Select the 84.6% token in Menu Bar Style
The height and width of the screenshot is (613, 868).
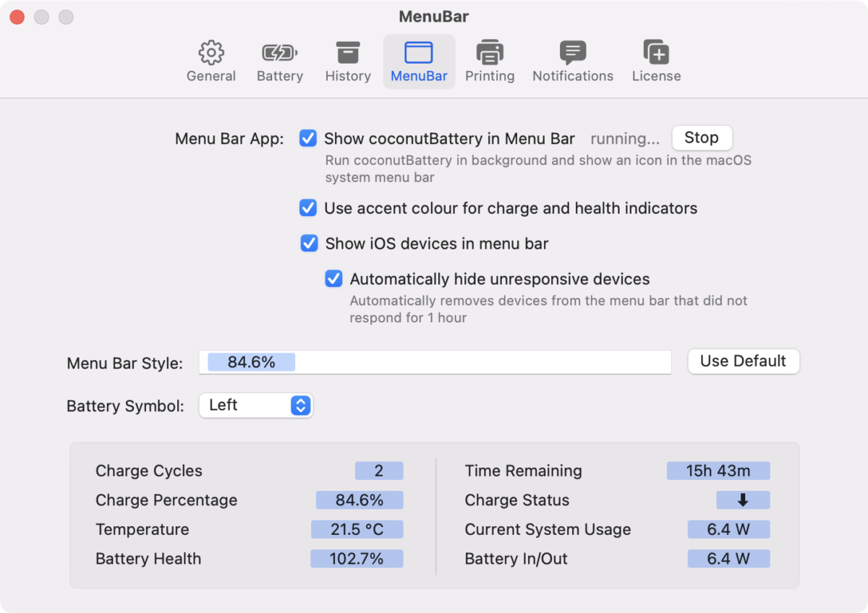251,362
